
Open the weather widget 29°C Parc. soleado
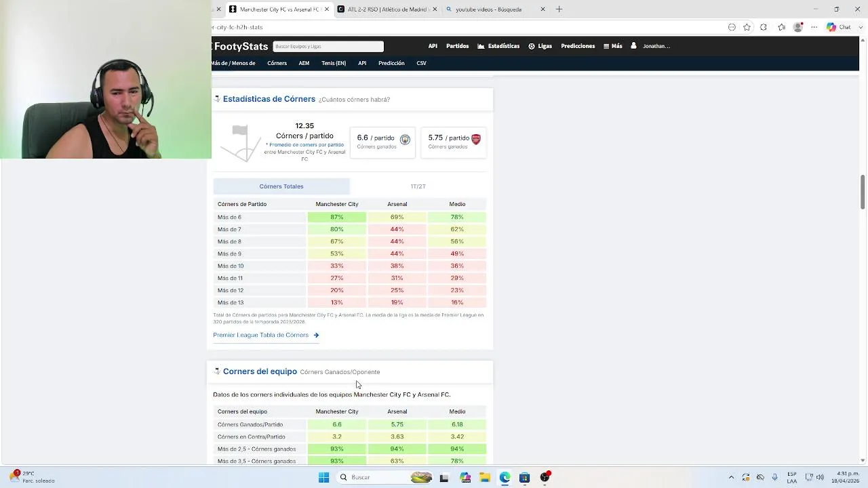33,477
